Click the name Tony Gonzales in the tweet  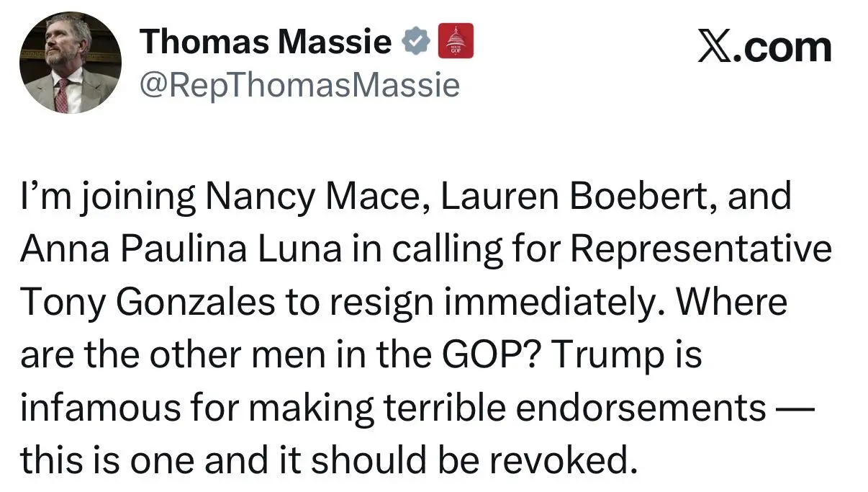[x=147, y=301]
